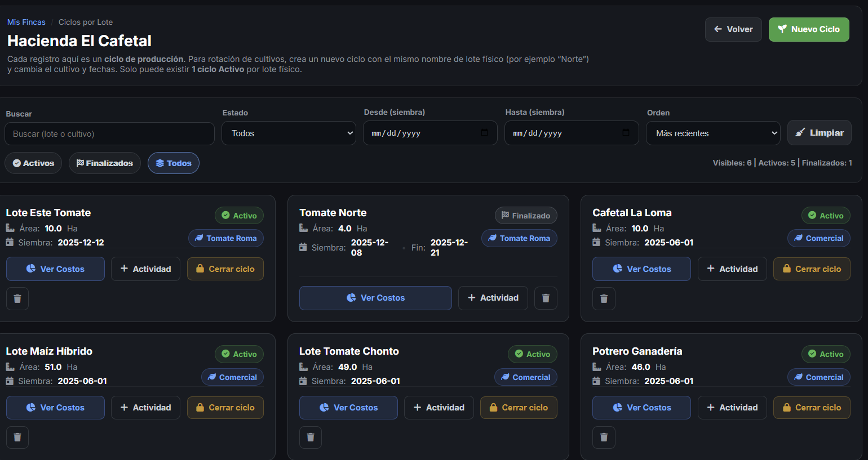The image size is (868, 460).
Task: Filter by Finalizados cycles
Action: click(105, 163)
